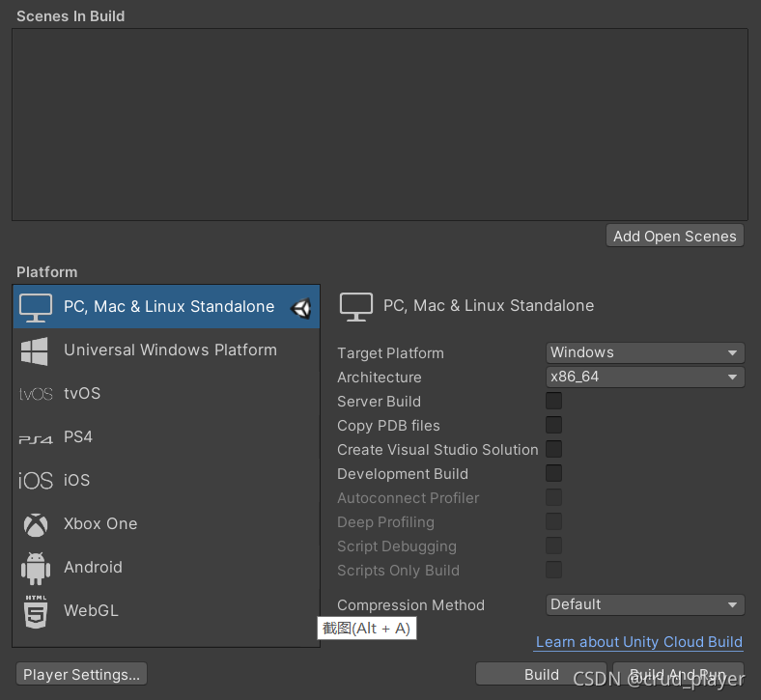Image resolution: width=761 pixels, height=700 pixels.
Task: Check Create Visual Studio Solution
Action: tap(553, 449)
